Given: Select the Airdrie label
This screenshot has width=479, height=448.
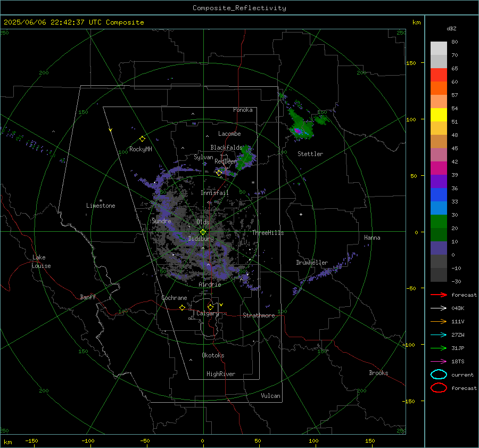Looking at the screenshot, I should click(210, 284).
